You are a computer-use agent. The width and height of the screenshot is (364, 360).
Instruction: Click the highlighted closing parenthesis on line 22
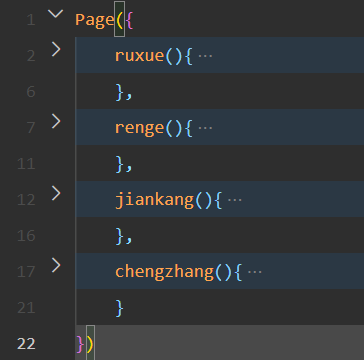point(90,344)
